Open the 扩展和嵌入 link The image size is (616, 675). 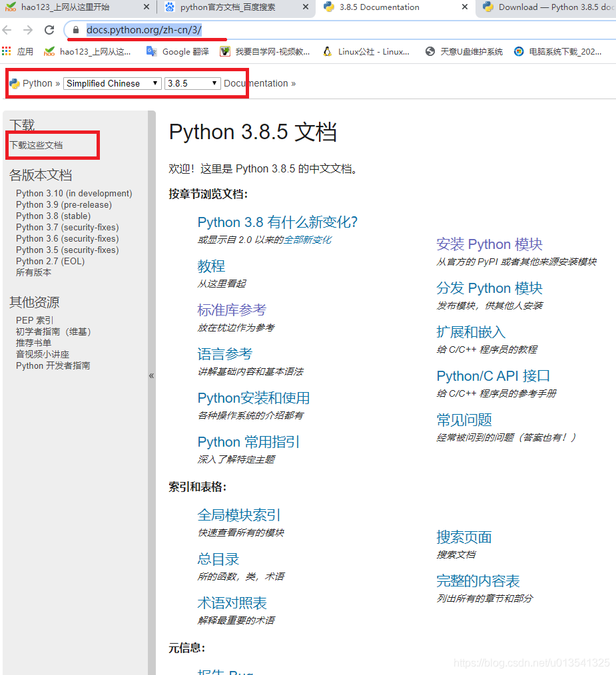pyautogui.click(x=471, y=332)
